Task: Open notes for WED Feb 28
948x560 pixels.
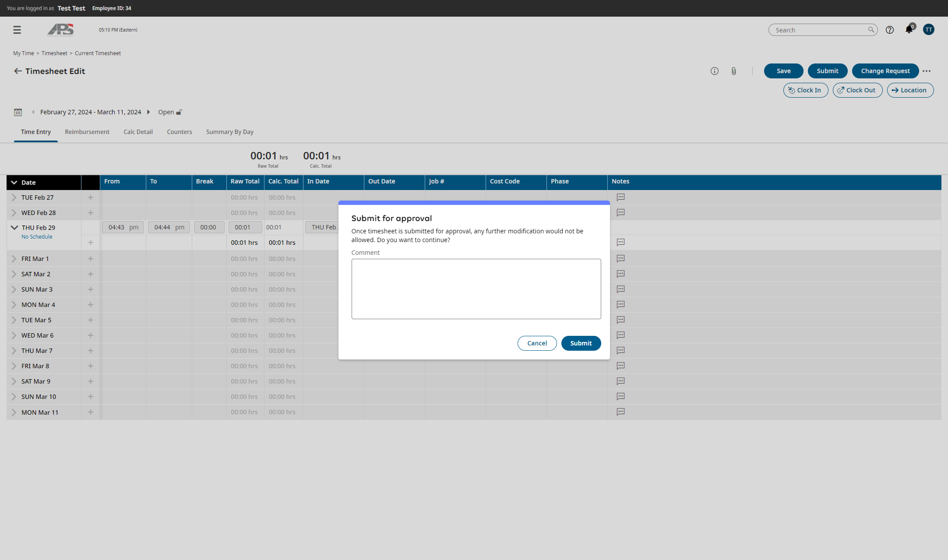Action: tap(620, 213)
